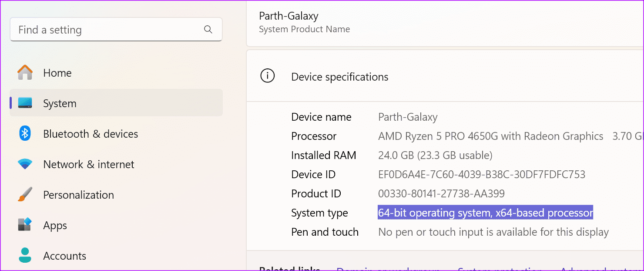Select Home from the settings menu
Screen dimensions: 644x271
(57, 73)
